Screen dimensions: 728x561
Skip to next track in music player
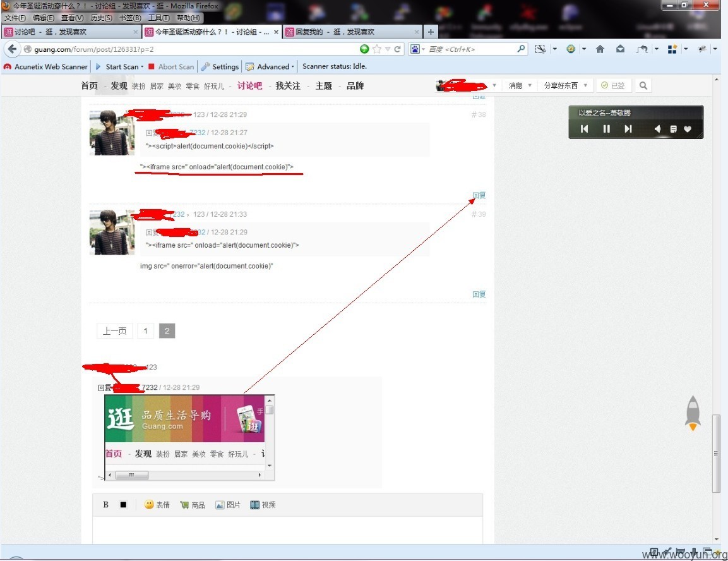(x=628, y=129)
